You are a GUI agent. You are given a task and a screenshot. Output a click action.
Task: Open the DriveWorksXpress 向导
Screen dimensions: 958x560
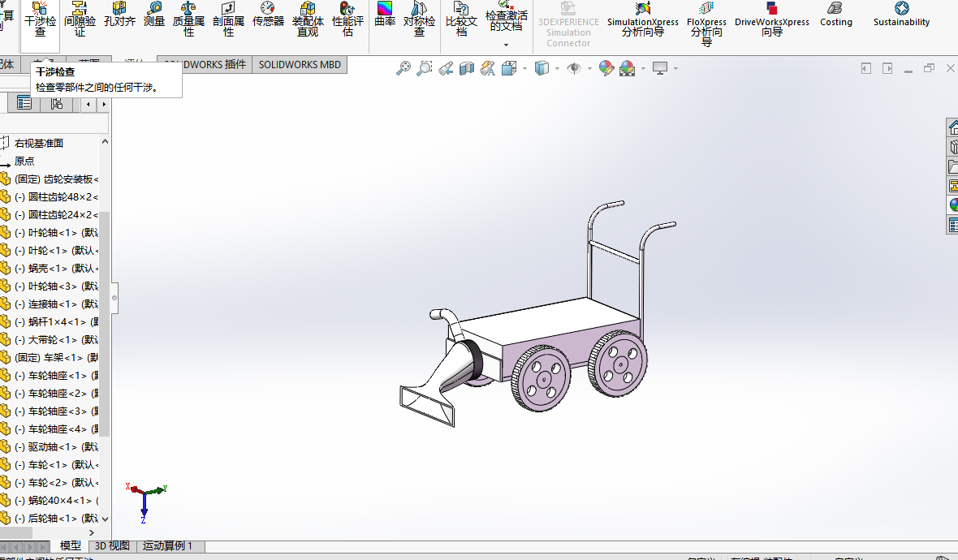(x=771, y=19)
